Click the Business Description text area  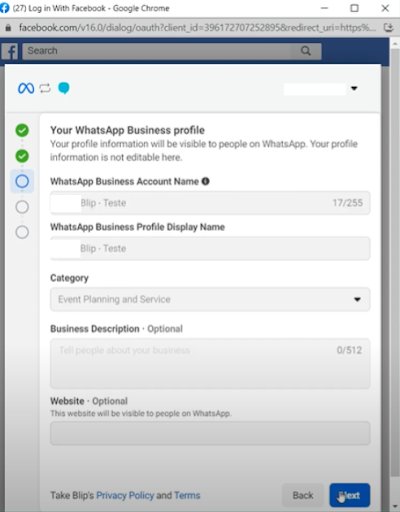click(210, 364)
